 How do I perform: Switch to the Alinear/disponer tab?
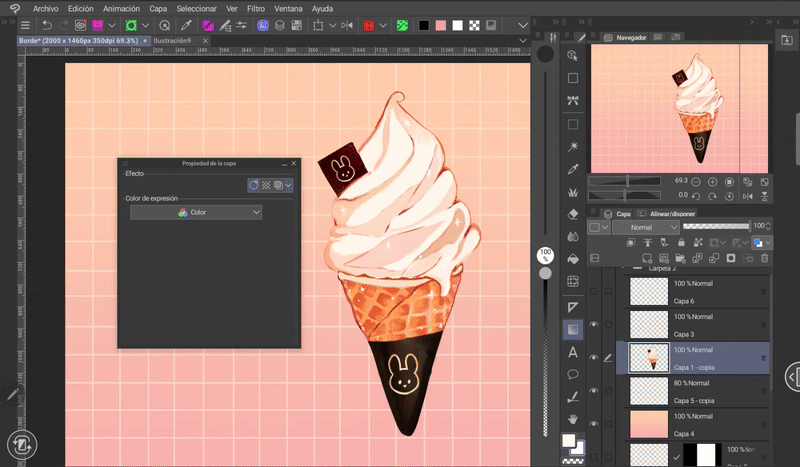pos(672,213)
